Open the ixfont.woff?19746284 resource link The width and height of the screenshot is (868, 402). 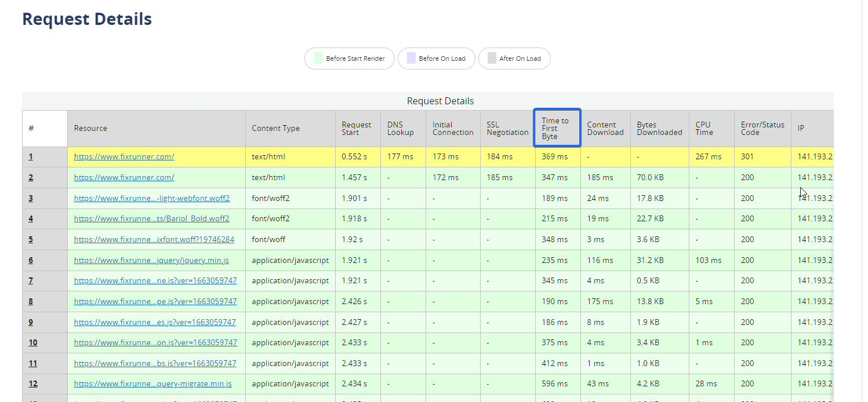pos(154,239)
